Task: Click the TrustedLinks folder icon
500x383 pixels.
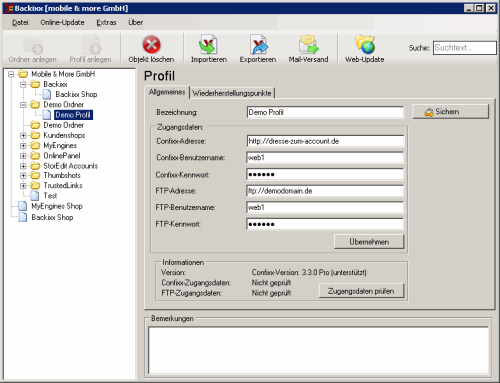Action: [35, 185]
